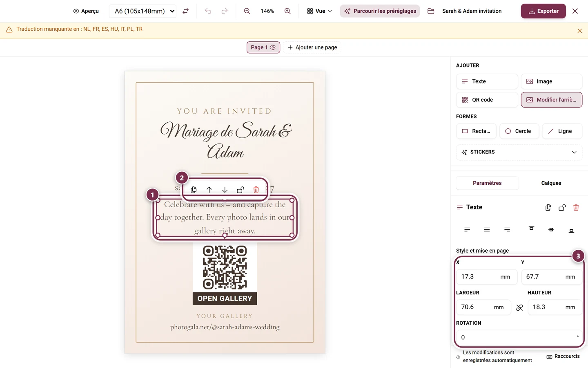Click Ajouter une page

click(312, 47)
